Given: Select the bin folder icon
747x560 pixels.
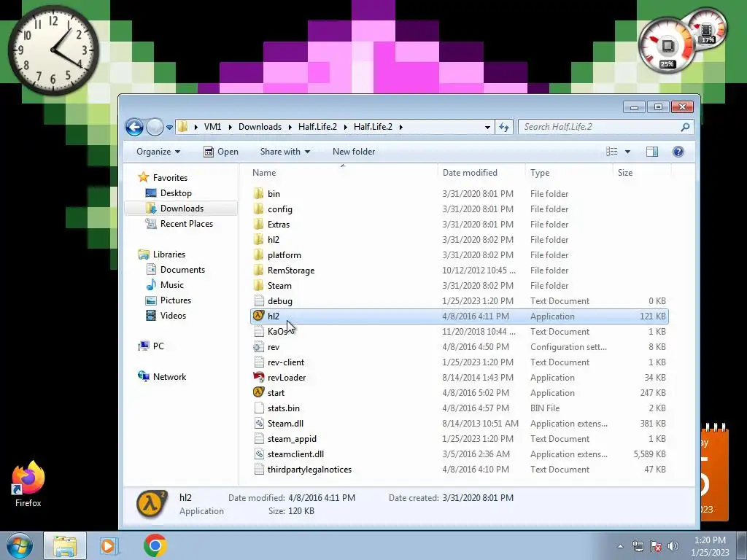Looking at the screenshot, I should click(x=259, y=193).
